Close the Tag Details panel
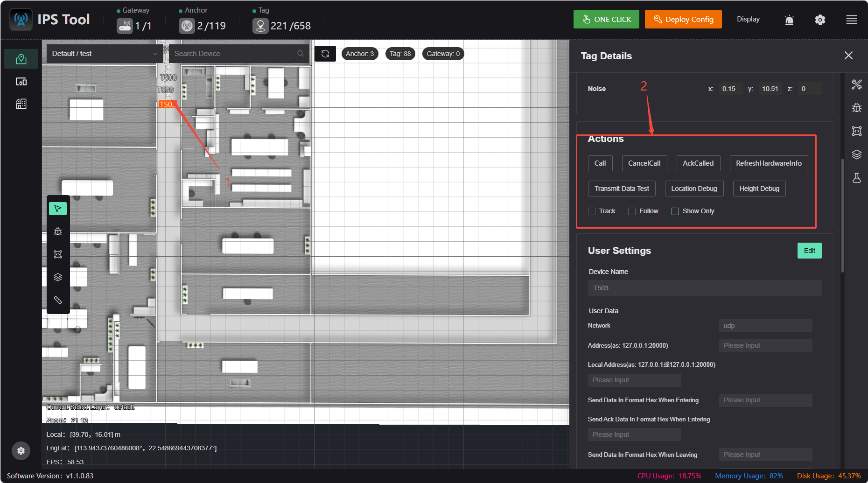The width and height of the screenshot is (868, 483). (x=848, y=56)
